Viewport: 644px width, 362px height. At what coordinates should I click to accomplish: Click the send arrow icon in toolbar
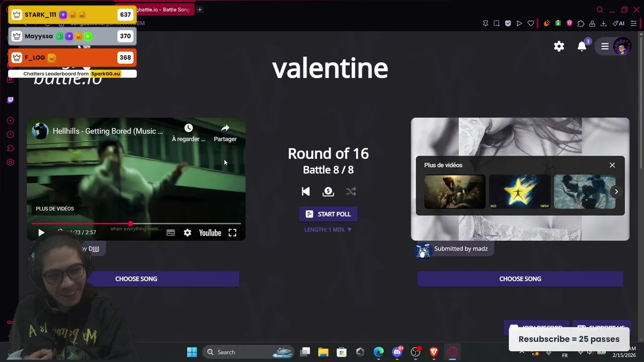click(519, 23)
